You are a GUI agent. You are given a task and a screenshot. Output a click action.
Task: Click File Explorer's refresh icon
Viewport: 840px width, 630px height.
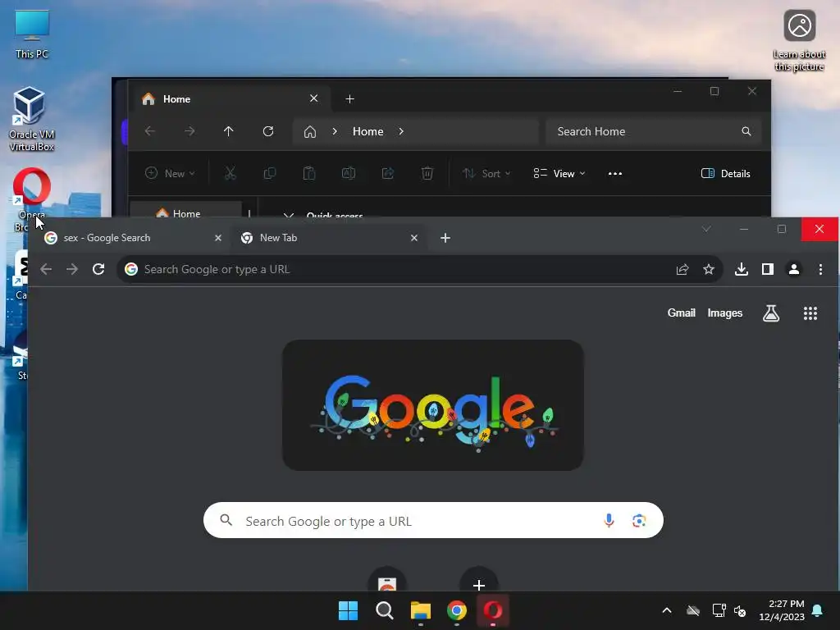pyautogui.click(x=268, y=131)
